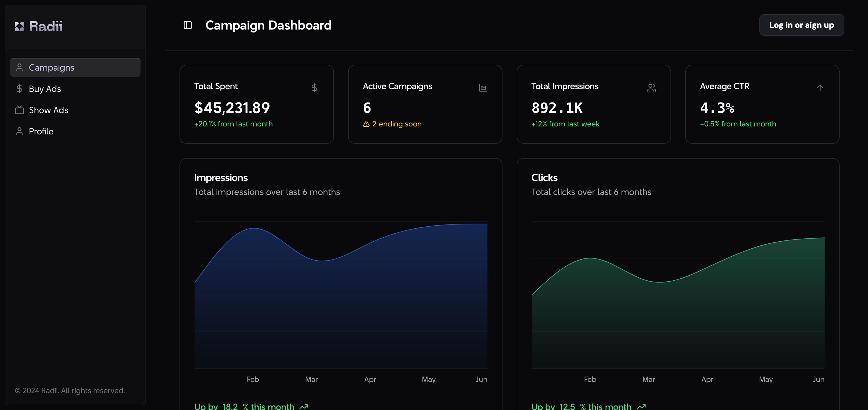Click the Campaigns person icon in sidebar
The width and height of the screenshot is (868, 410).
[19, 67]
